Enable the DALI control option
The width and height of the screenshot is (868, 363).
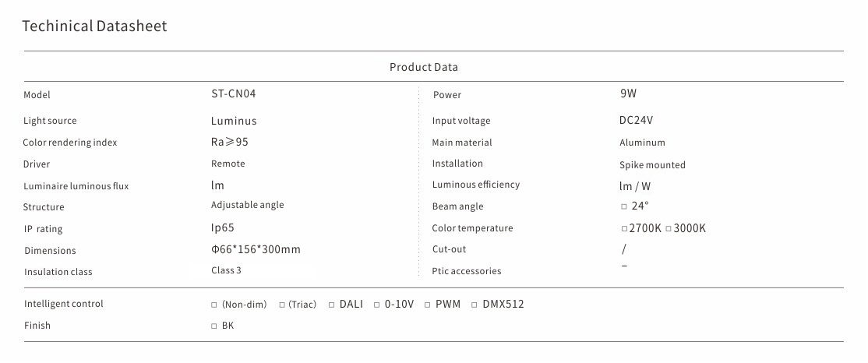(331, 305)
